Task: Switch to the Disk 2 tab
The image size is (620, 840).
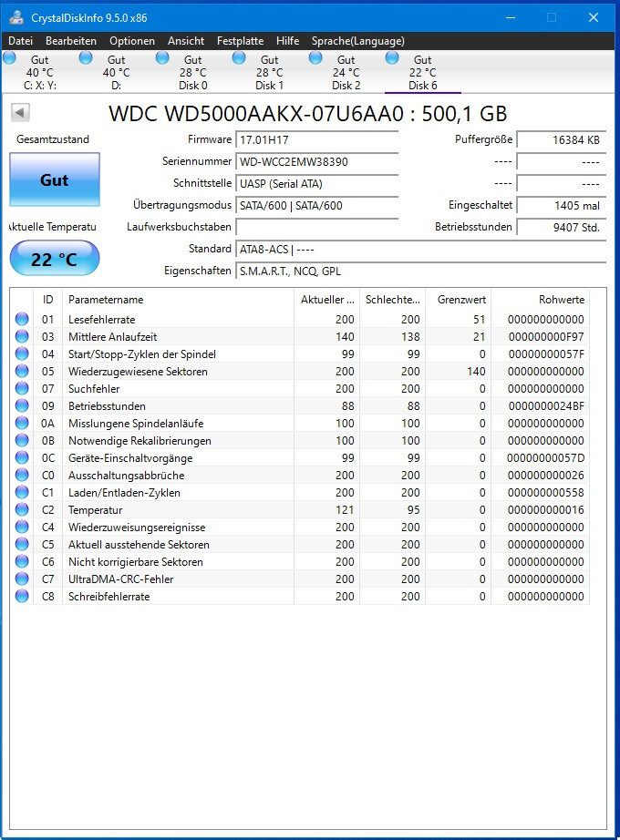Action: tap(346, 72)
